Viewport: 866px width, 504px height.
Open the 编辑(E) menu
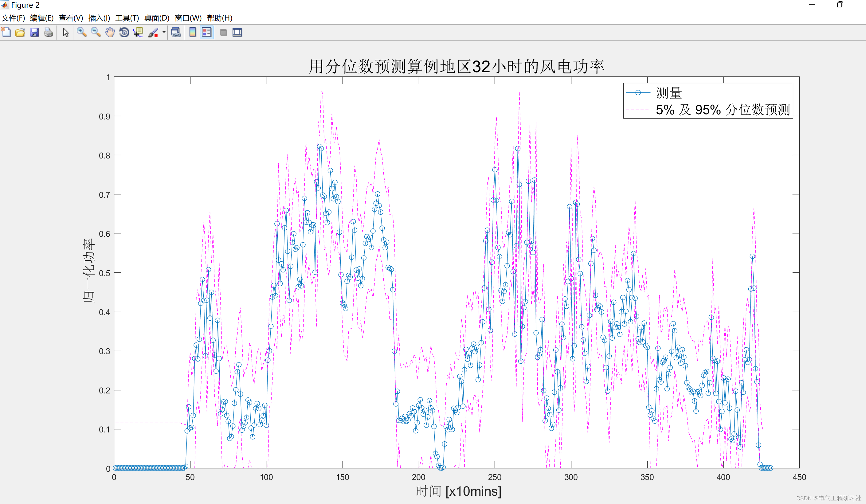point(42,18)
